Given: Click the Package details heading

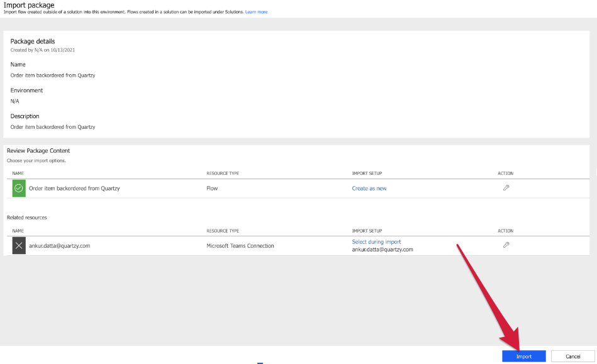Looking at the screenshot, I should (32, 41).
